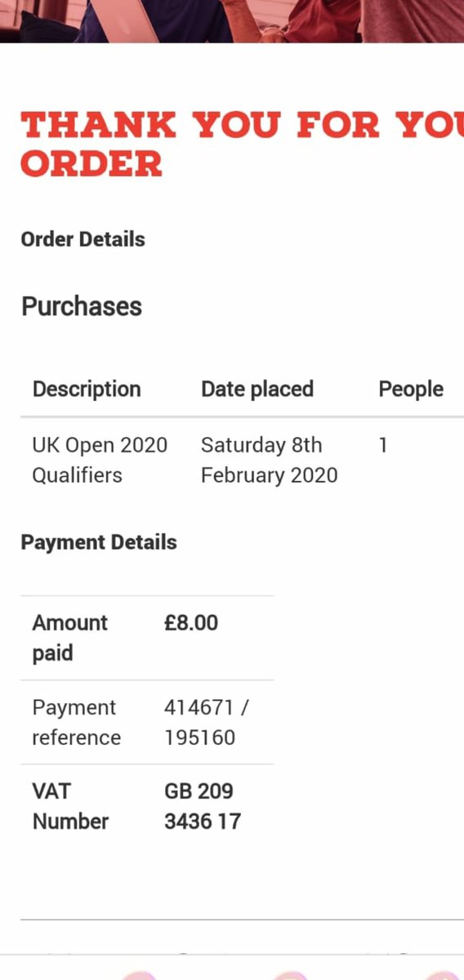Tap the Order Details heading
The width and height of the screenshot is (464, 980).
[83, 239]
